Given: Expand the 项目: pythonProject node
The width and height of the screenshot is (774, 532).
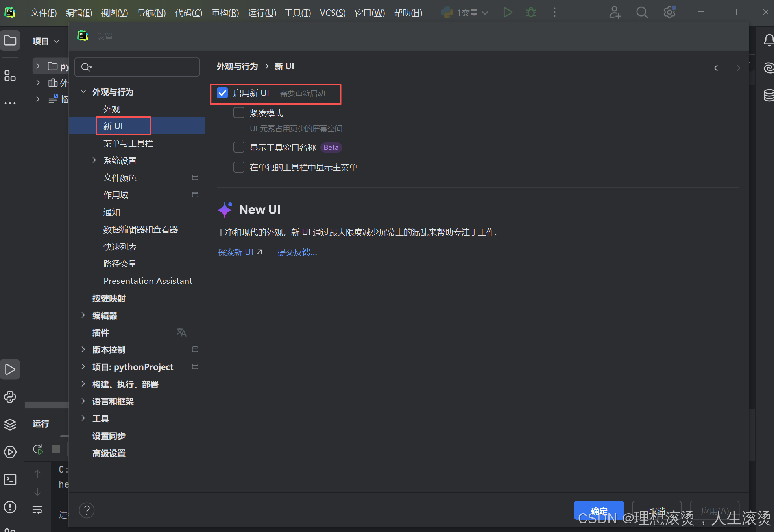Looking at the screenshot, I should (x=83, y=366).
